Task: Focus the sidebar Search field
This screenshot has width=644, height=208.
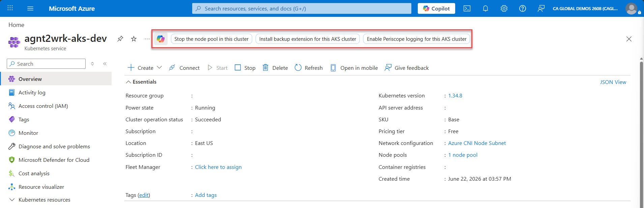Action: (x=46, y=64)
